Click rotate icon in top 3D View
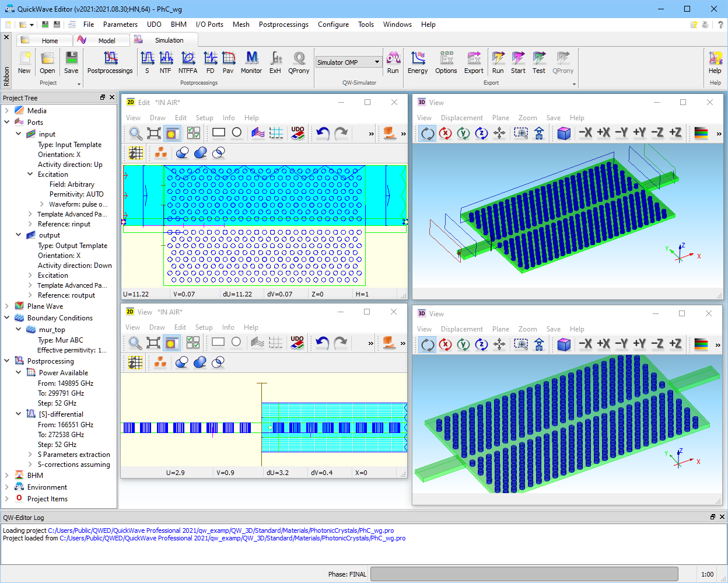Image resolution: width=728 pixels, height=583 pixels. coord(428,133)
